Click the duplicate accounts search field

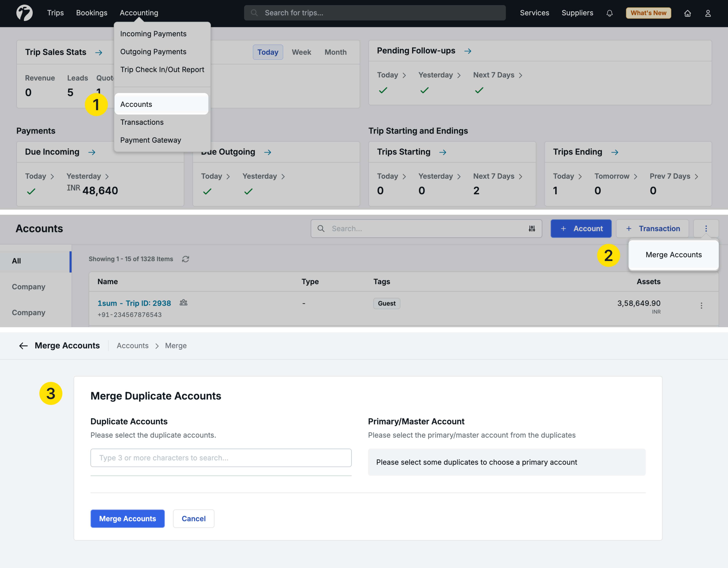221,458
